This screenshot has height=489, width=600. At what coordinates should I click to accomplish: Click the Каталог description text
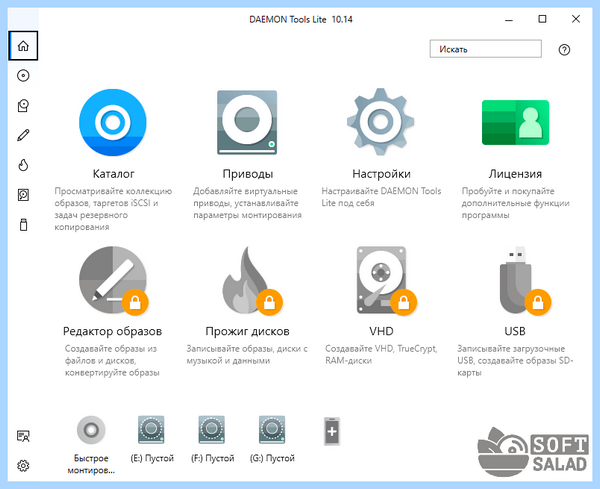113,209
